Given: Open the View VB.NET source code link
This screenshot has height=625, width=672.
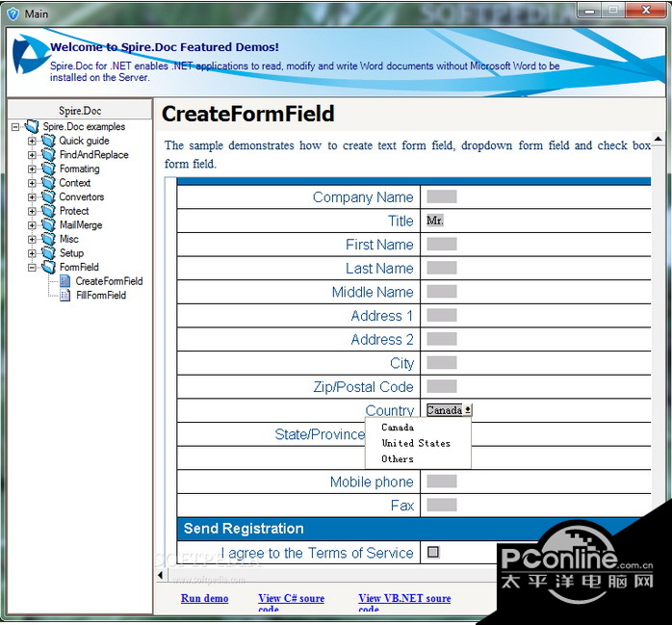Looking at the screenshot, I should click(404, 602).
